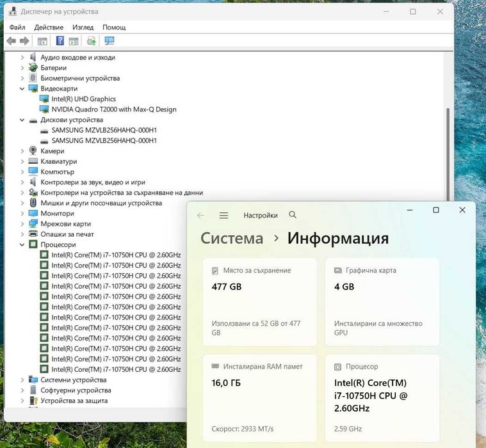This screenshot has height=448, width=486.
Task: Select NVIDIA Quadro T2000 with Max-Q Design text
Action: click(114, 109)
